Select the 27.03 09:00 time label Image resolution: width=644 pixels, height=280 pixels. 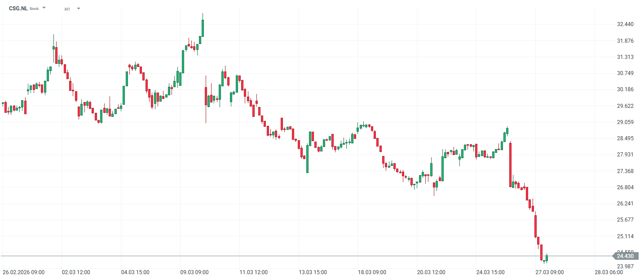[x=550, y=272]
